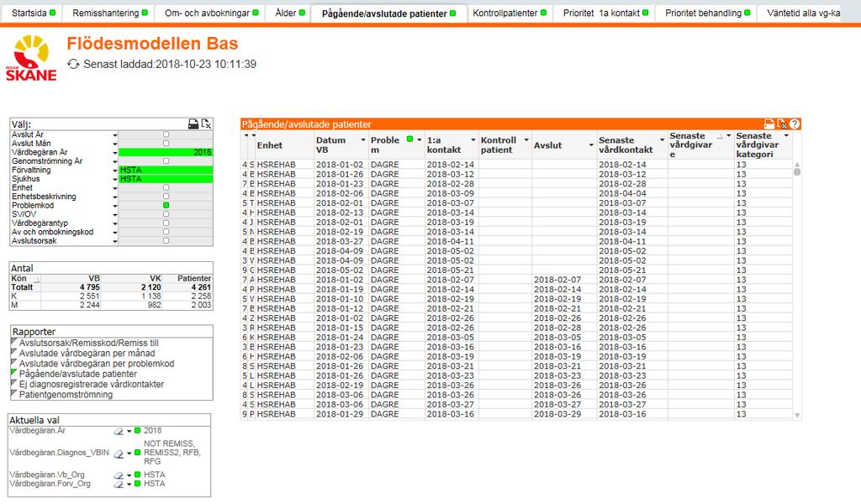Click the table's vertical scrollbar thumb
The image size is (861, 504).
point(797,171)
